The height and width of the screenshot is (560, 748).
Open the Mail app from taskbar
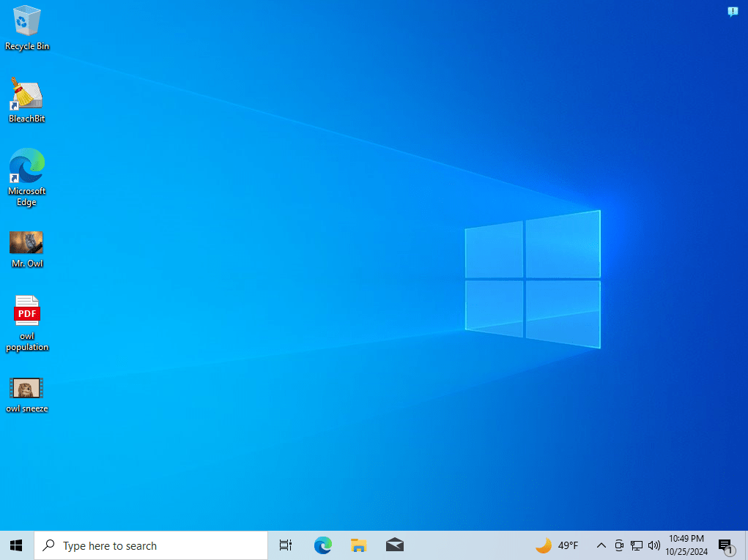click(394, 545)
